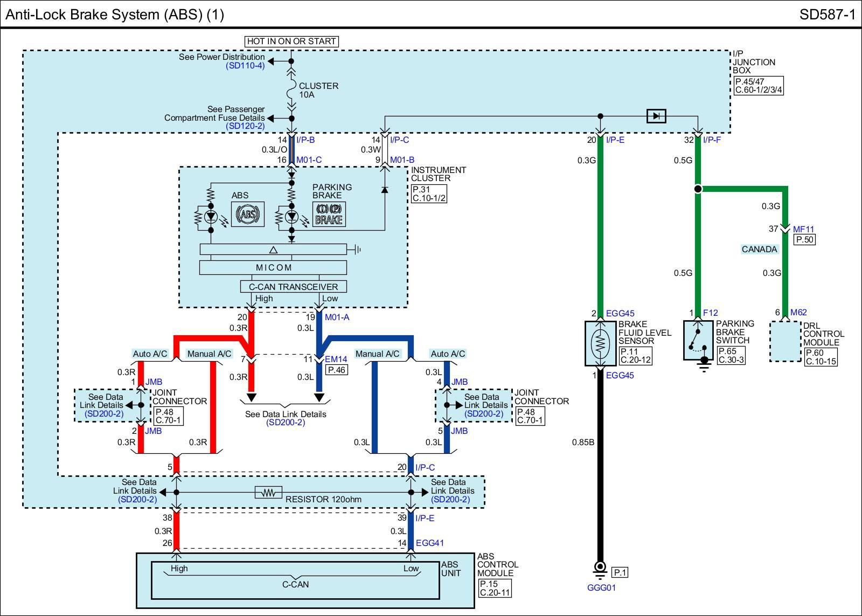This screenshot has height=616, width=862.
Task: Click the P.50 reference under MF11
Action: point(804,239)
